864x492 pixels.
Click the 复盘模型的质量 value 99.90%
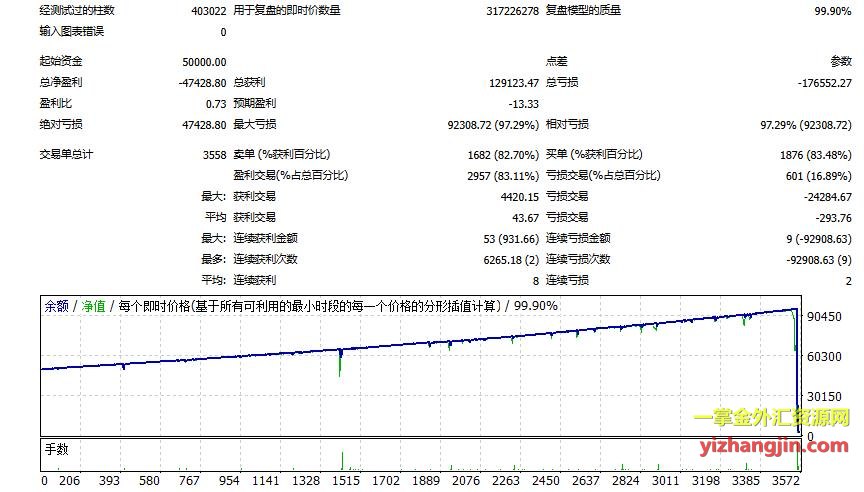pyautogui.click(x=833, y=10)
